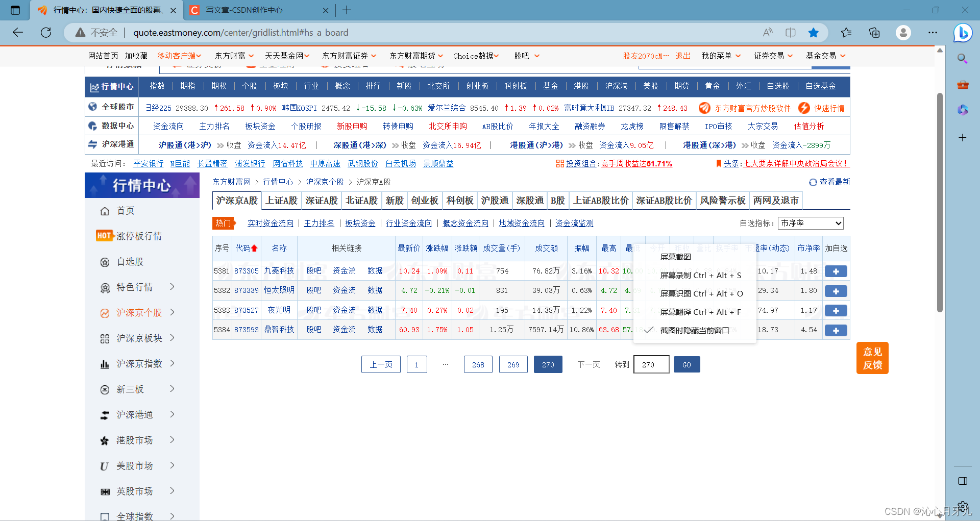Click the 东方财富官方炒股软件 logo icon
The width and height of the screenshot is (980, 521).
click(704, 108)
